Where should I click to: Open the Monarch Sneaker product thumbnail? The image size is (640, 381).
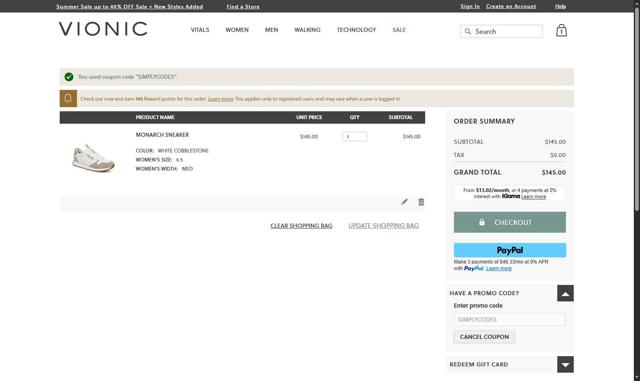coord(93,158)
